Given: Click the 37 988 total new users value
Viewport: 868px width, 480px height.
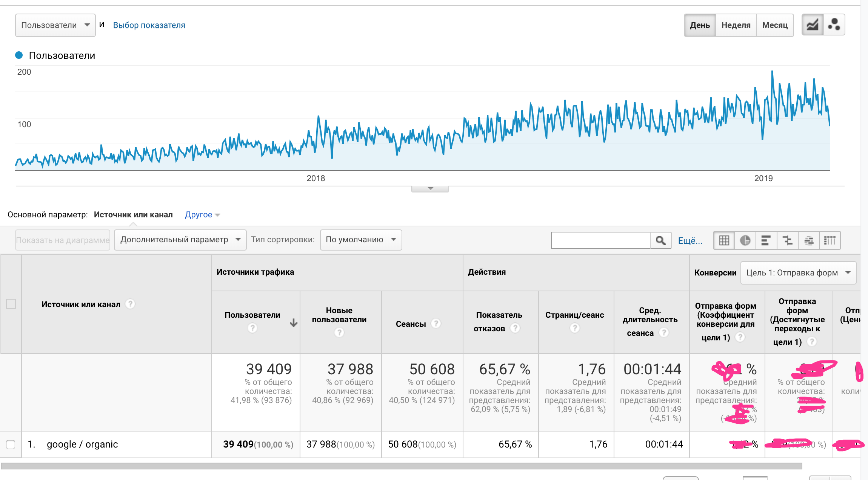Looking at the screenshot, I should tap(350, 369).
